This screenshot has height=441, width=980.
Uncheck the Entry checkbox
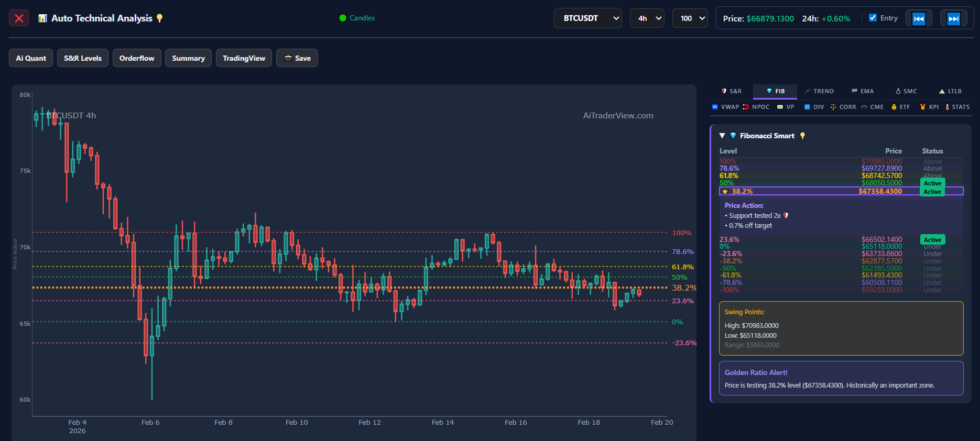pos(873,18)
